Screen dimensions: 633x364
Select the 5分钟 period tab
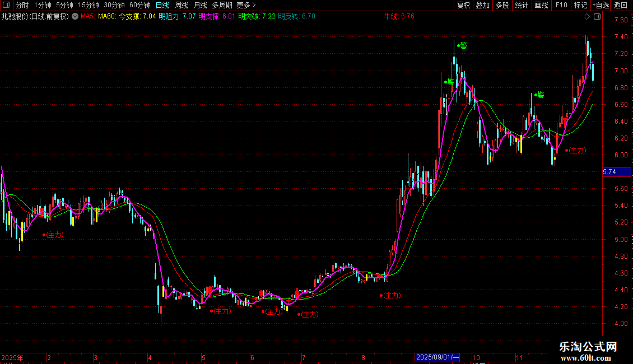64,5
